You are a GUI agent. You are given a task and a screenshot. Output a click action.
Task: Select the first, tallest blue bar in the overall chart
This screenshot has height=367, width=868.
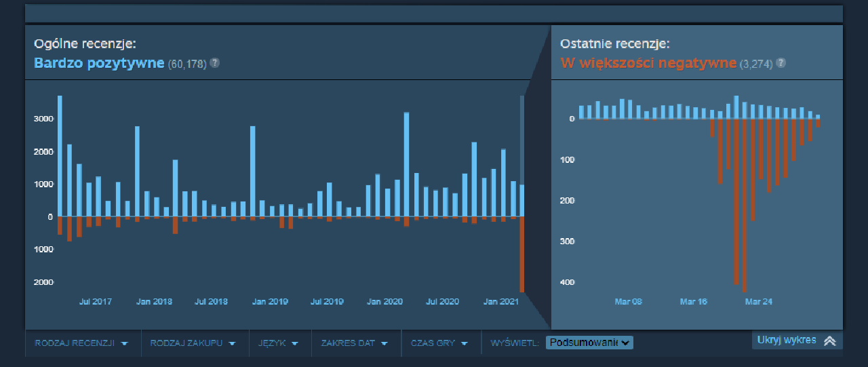coord(60,156)
